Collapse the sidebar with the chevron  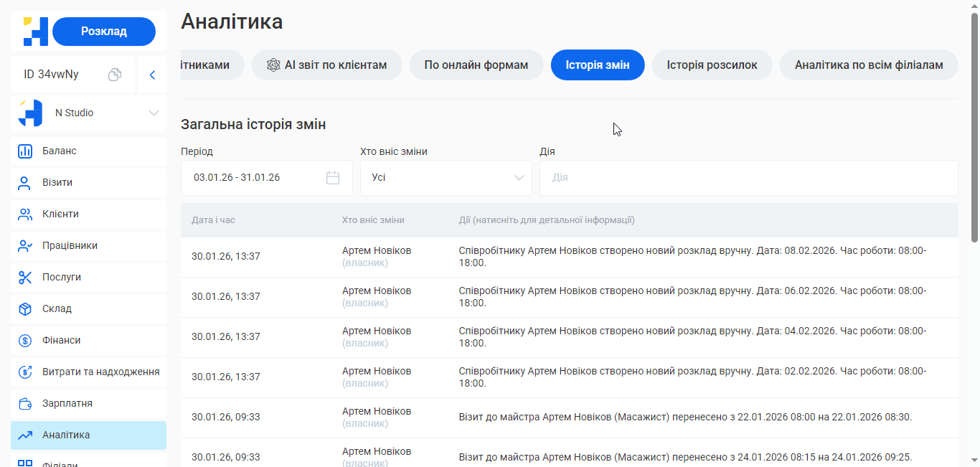(x=151, y=74)
